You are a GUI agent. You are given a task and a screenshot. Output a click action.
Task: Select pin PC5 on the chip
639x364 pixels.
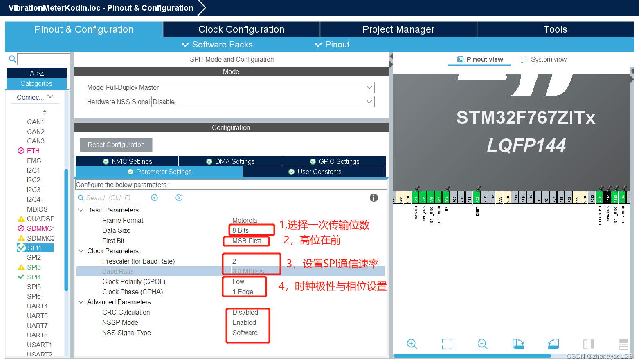click(454, 197)
